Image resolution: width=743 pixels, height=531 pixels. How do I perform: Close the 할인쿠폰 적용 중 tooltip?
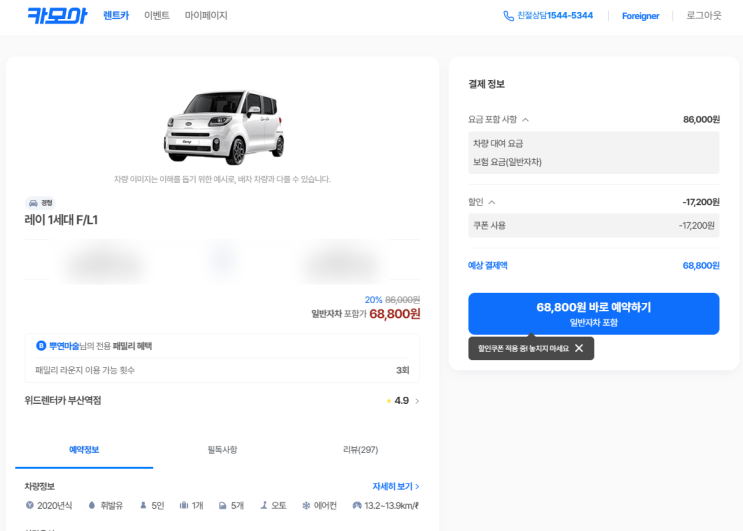(x=579, y=348)
